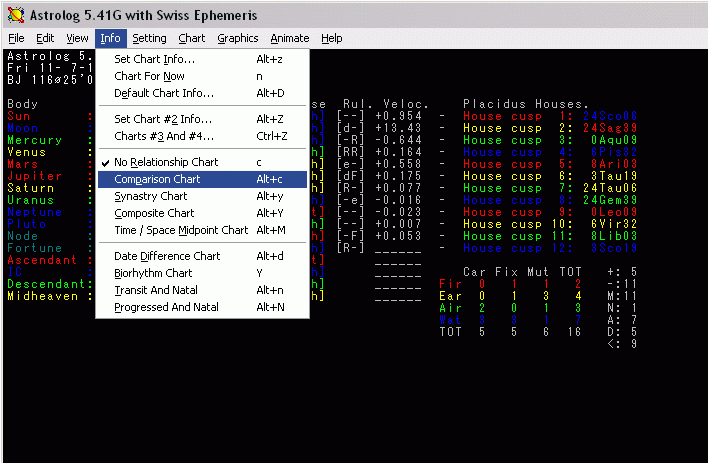
Task: Click House cusp 6 value 3Tau19
Action: [614, 176]
